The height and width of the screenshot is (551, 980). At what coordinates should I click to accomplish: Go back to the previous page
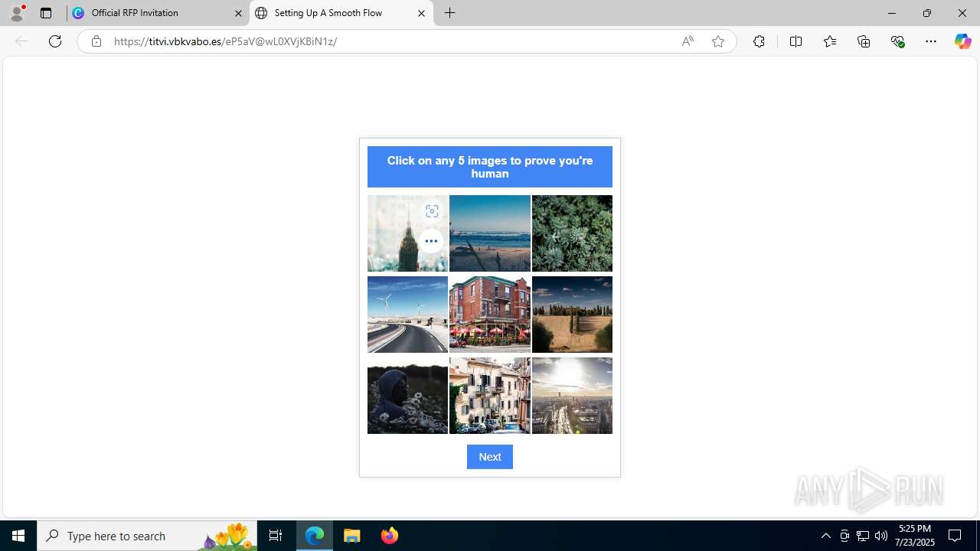(21, 41)
